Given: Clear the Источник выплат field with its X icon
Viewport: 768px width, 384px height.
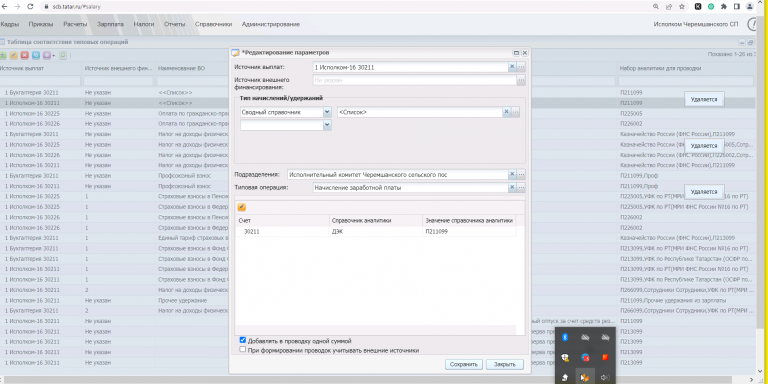Looking at the screenshot, I should [512, 67].
